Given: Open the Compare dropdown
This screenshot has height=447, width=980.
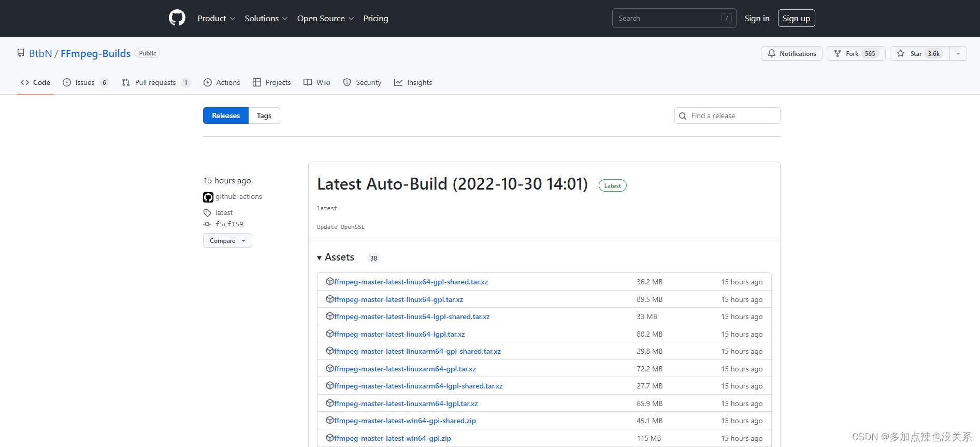Looking at the screenshot, I should click(x=227, y=240).
